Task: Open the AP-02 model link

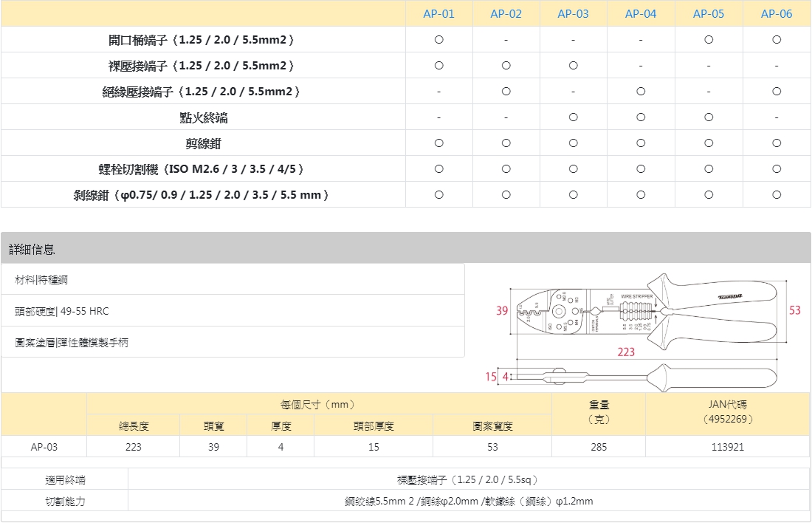Action: click(506, 14)
